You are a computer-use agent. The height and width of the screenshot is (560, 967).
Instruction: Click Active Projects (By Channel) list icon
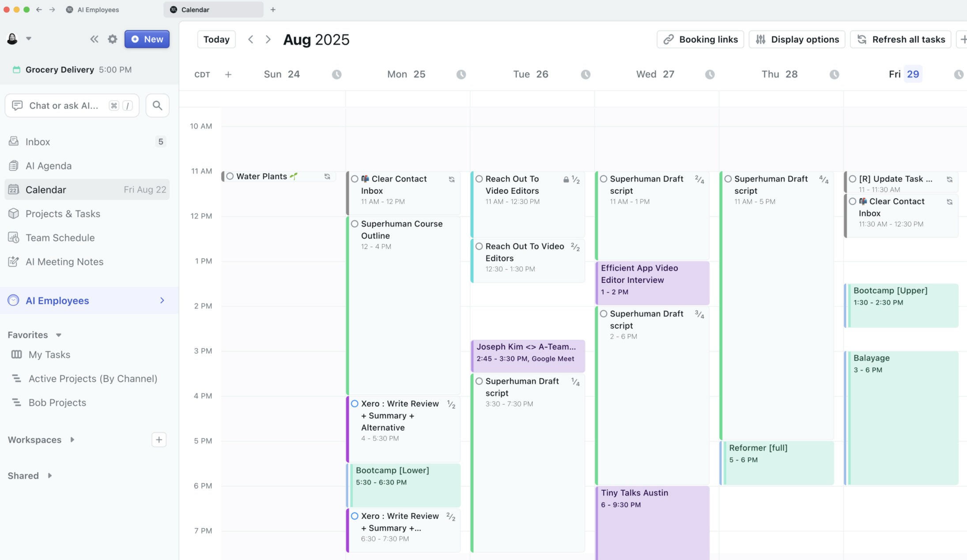tap(16, 378)
